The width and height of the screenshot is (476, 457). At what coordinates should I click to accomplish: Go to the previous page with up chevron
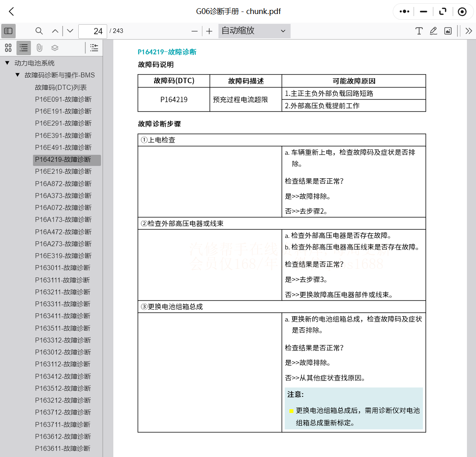(55, 31)
